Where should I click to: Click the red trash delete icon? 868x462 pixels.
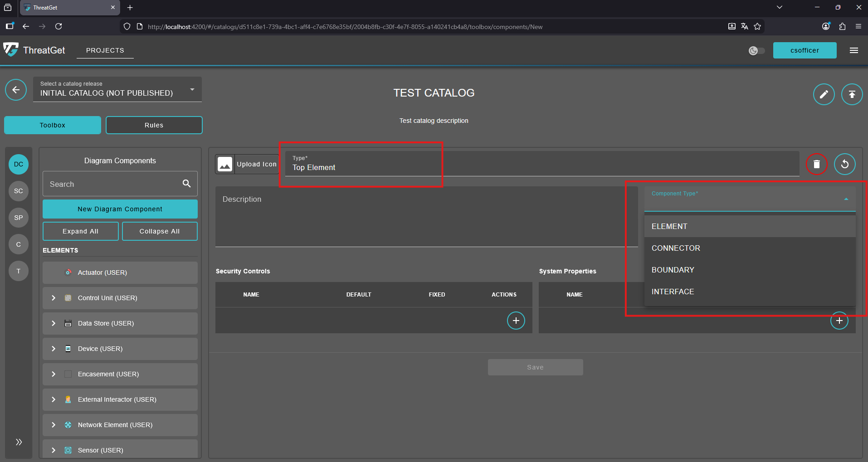tap(816, 164)
